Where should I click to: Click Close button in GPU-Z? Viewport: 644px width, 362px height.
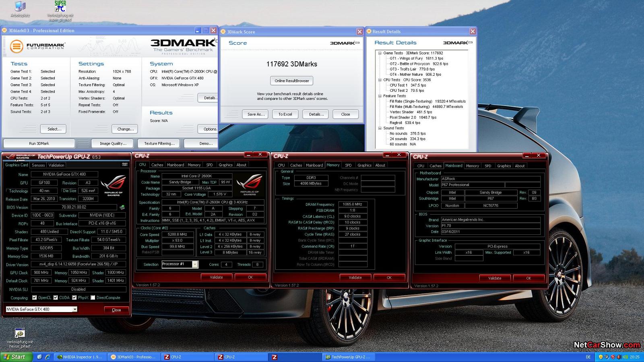(x=116, y=310)
